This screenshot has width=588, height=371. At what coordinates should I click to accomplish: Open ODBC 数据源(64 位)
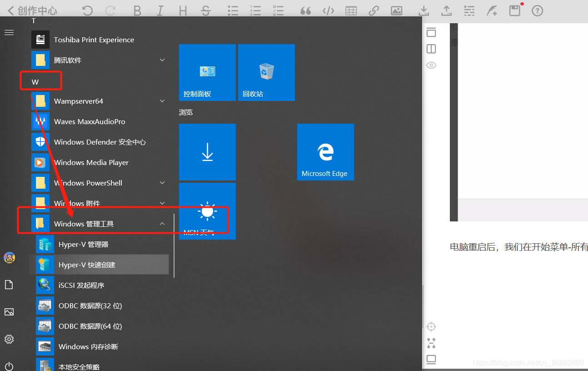pyautogui.click(x=100, y=326)
